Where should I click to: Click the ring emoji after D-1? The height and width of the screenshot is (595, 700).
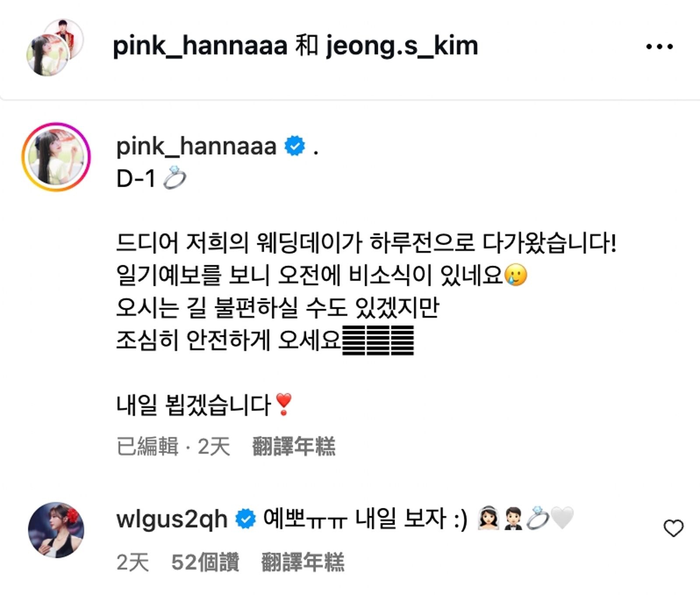point(174,178)
